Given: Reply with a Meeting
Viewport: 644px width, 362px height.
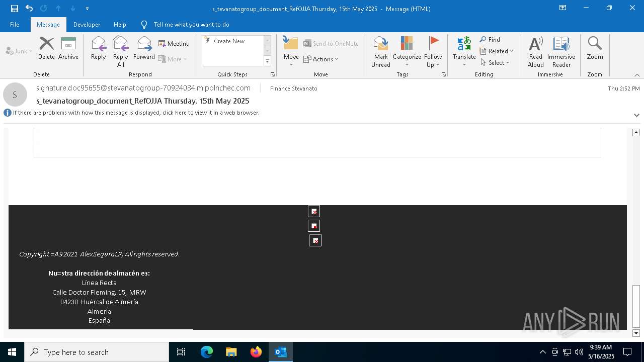Looking at the screenshot, I should 174,44.
